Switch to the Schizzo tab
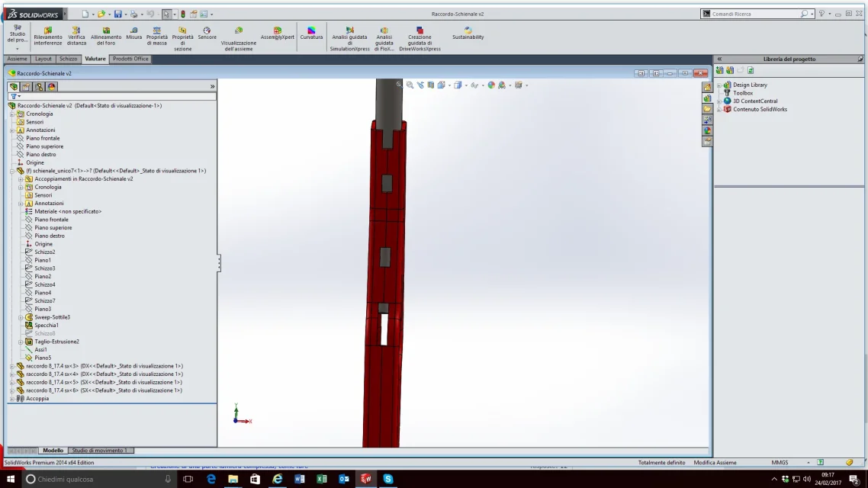The height and width of the screenshot is (488, 868). click(68, 59)
